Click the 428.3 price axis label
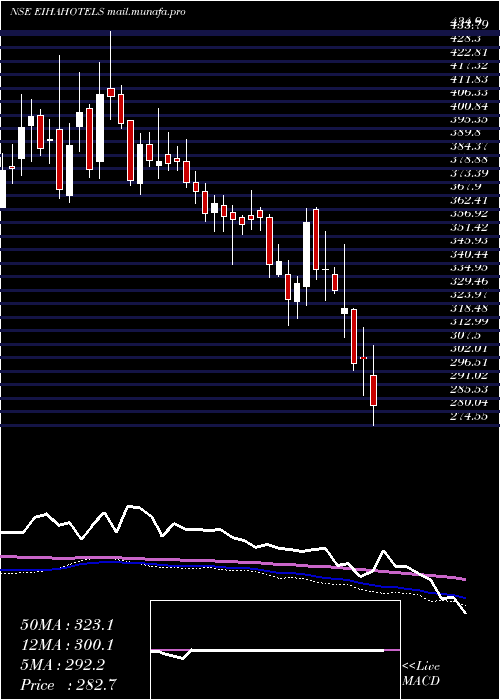The width and height of the screenshot is (500, 700). click(x=465, y=38)
